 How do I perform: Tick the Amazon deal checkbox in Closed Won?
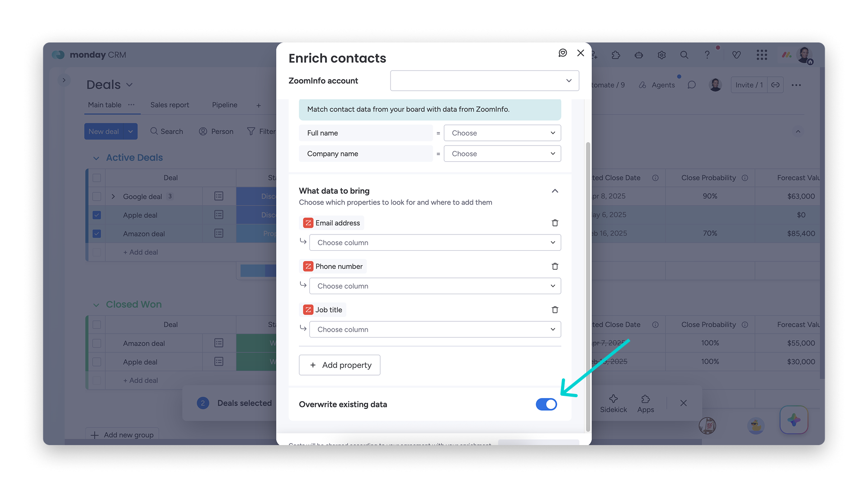pos(97,343)
